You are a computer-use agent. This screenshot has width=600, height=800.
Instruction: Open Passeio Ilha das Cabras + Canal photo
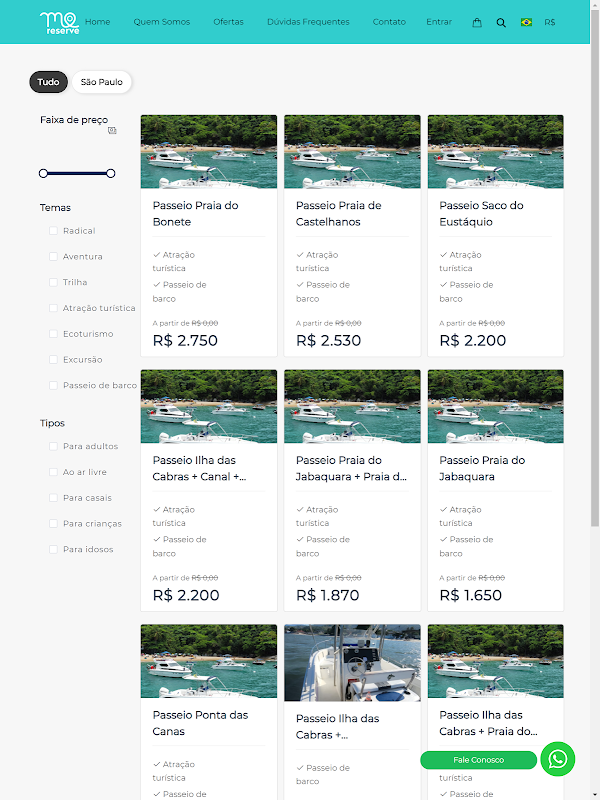[x=209, y=406]
